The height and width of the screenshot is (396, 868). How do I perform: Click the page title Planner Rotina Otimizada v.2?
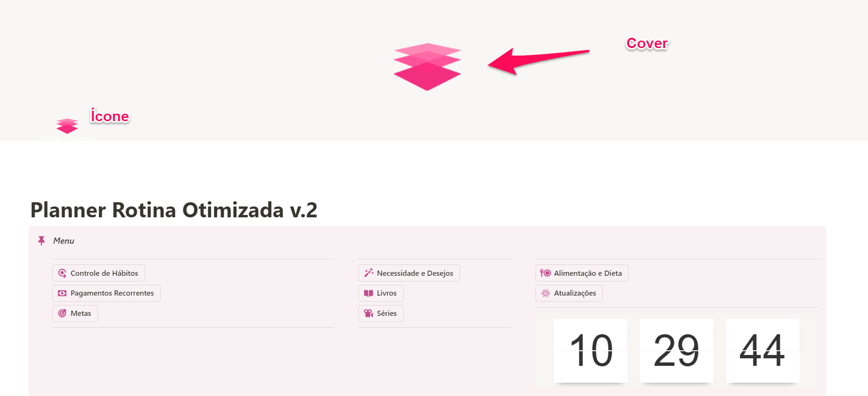coord(173,211)
